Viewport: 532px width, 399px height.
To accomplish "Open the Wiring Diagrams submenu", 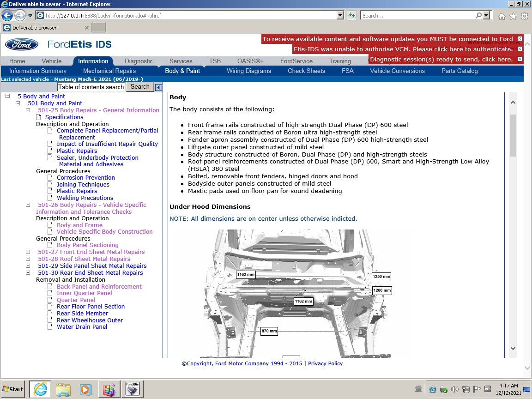I will 248,71.
